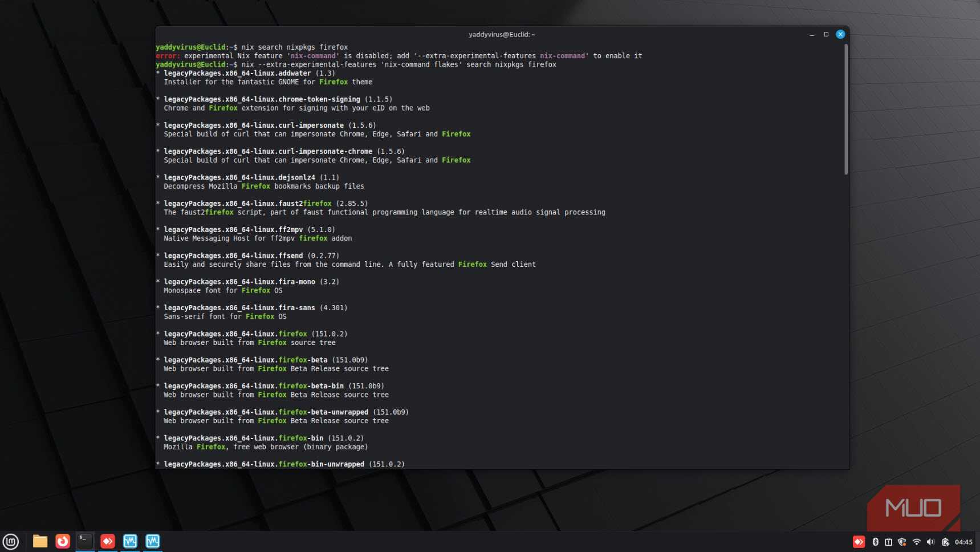Click the security shield tray icon

(x=902, y=542)
